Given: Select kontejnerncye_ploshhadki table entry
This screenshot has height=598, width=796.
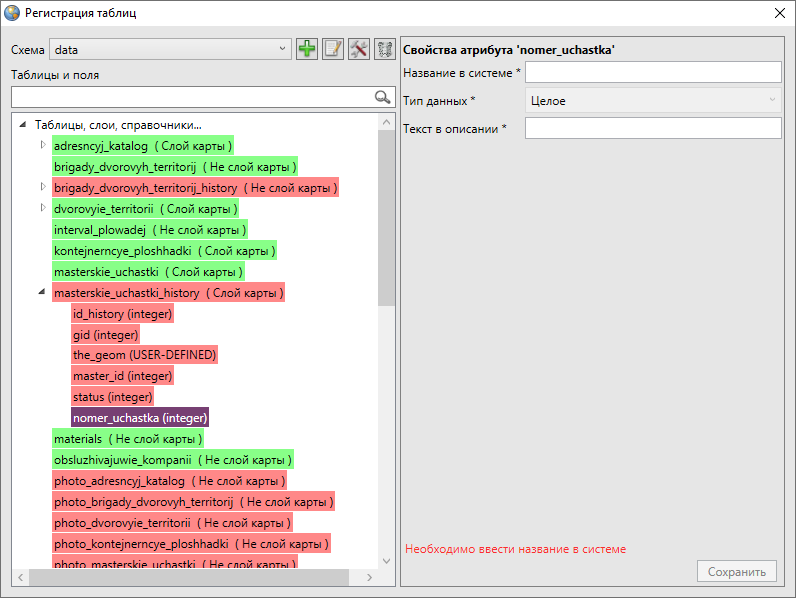Looking at the screenshot, I should click(164, 250).
